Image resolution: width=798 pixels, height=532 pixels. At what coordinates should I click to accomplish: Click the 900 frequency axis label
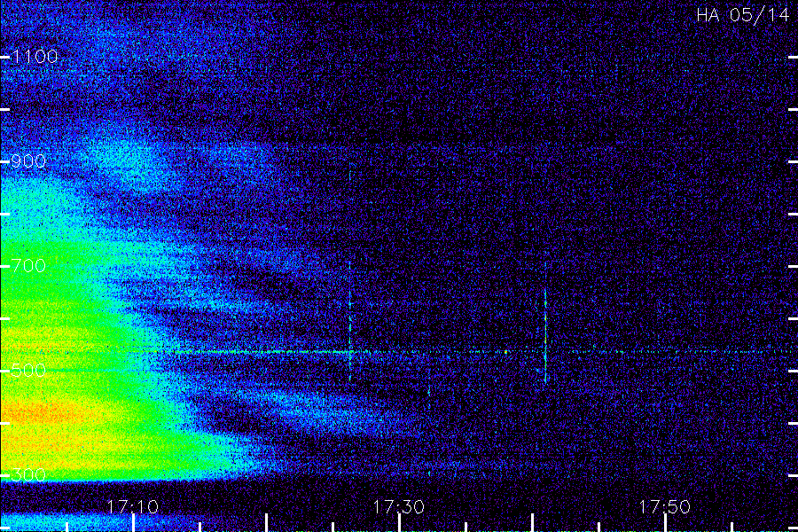(x=28, y=161)
